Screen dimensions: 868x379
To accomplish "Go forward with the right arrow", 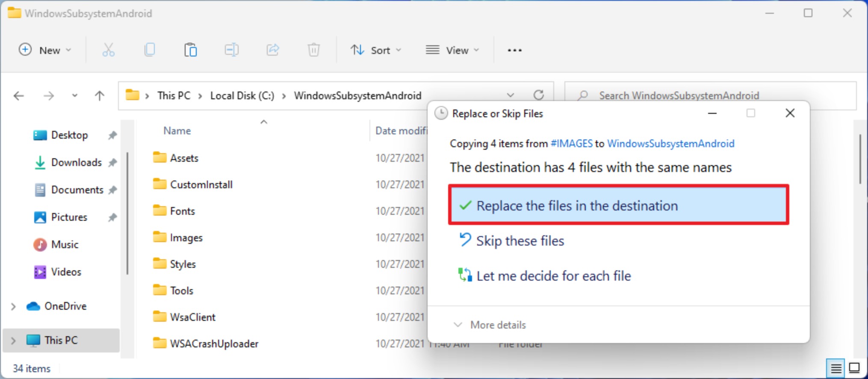I will (x=49, y=96).
